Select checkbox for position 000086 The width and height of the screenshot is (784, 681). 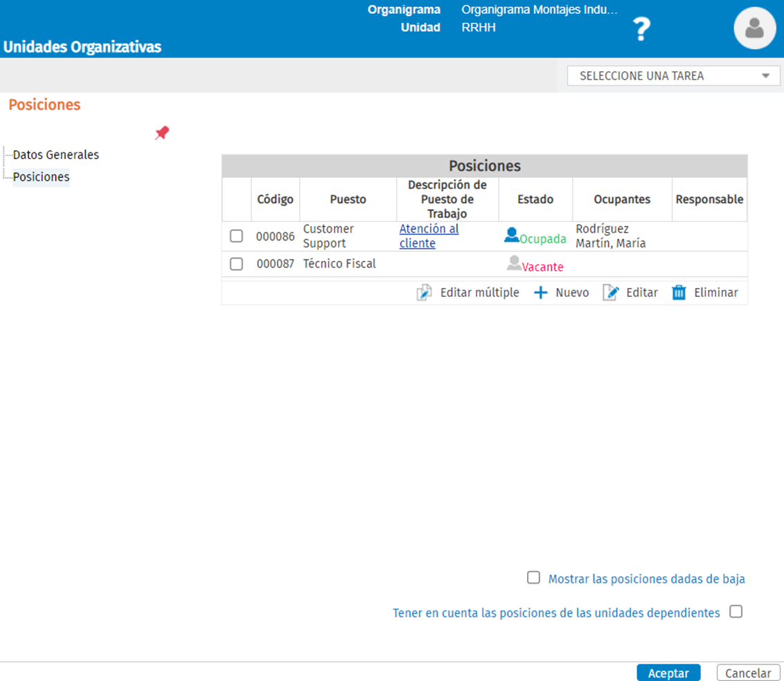click(236, 236)
